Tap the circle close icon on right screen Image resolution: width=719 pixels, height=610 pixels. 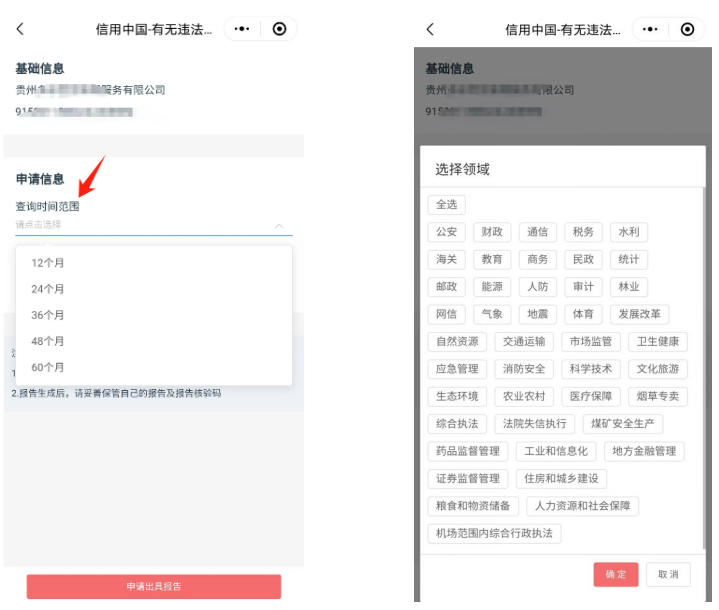coord(687,30)
